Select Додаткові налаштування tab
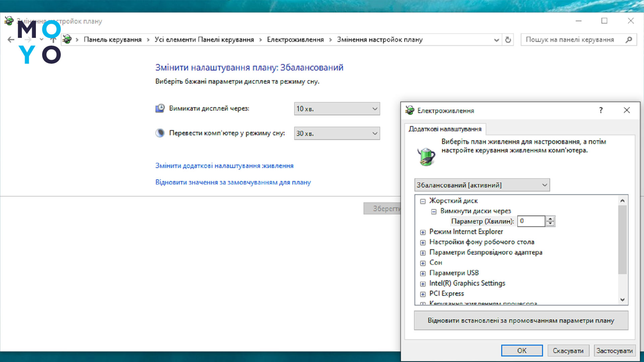The width and height of the screenshot is (644, 362). click(x=445, y=129)
